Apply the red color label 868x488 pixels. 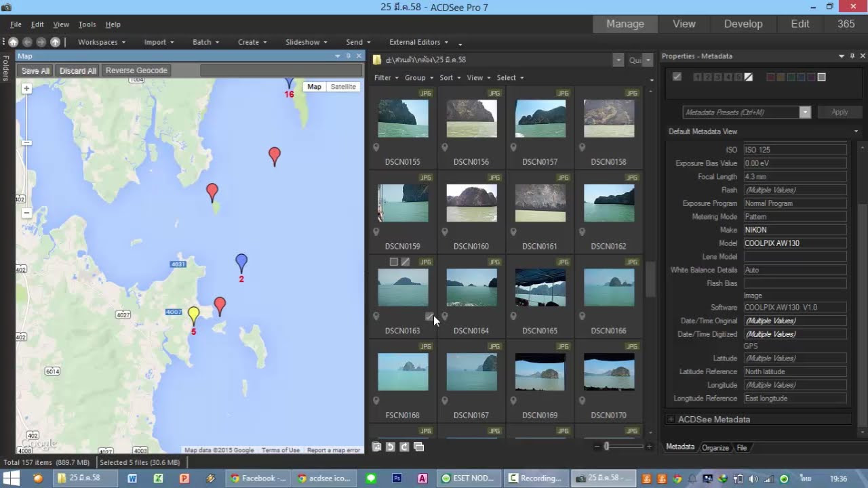point(770,77)
